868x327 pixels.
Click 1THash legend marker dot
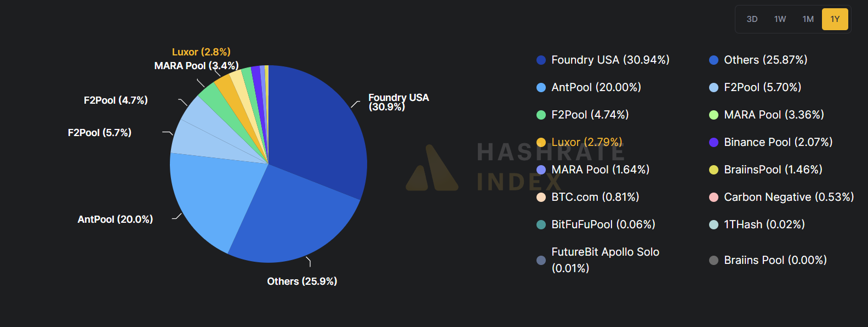713,224
